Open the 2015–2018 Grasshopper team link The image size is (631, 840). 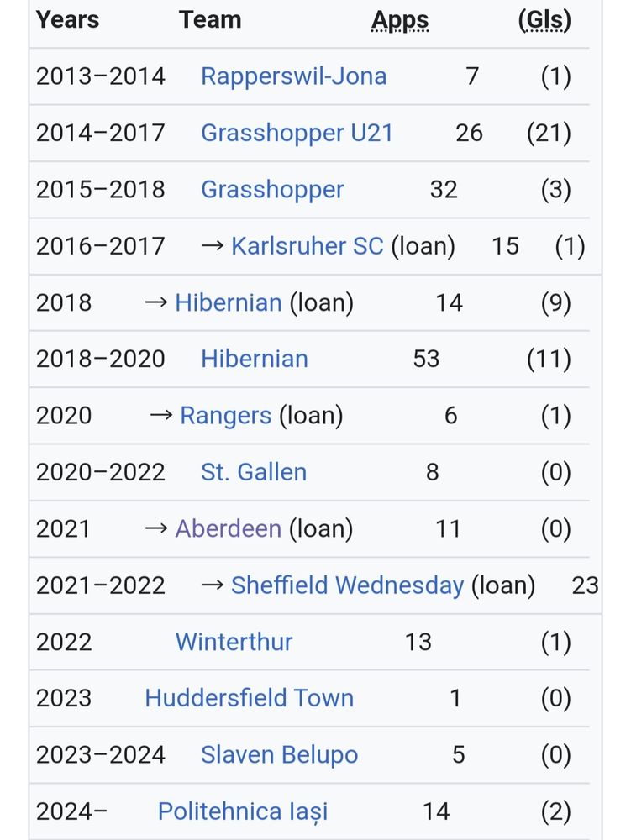pos(272,190)
